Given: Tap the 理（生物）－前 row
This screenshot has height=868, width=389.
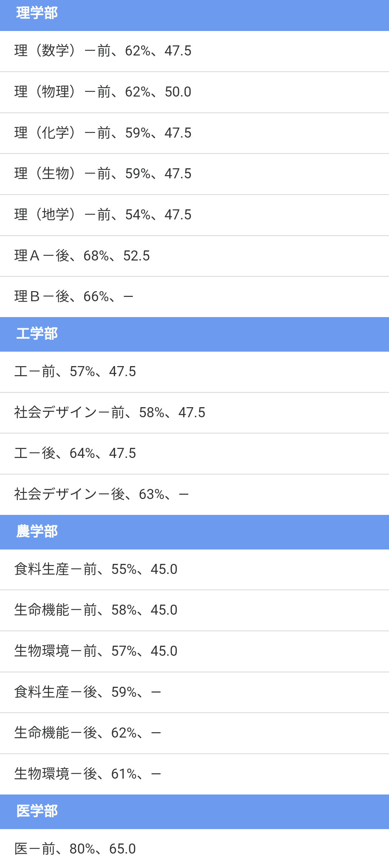Looking at the screenshot, I should coord(194,174).
